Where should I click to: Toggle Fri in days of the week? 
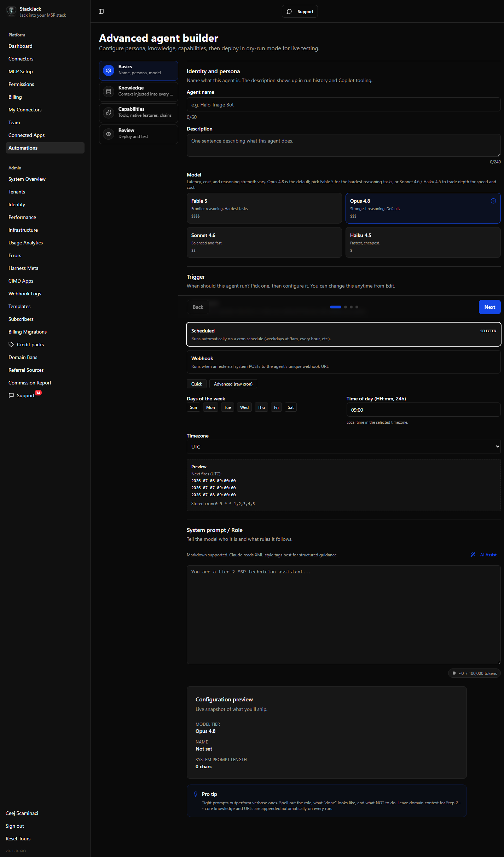click(276, 407)
